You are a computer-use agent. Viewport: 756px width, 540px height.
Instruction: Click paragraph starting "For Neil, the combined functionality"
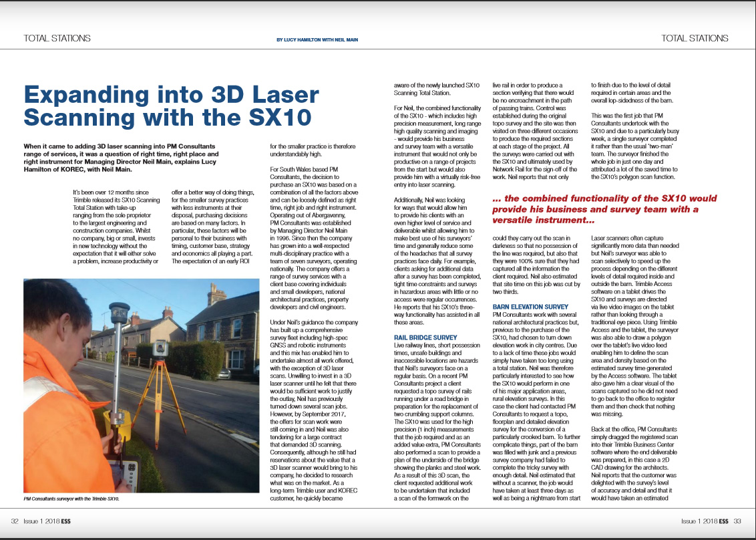pos(437,147)
